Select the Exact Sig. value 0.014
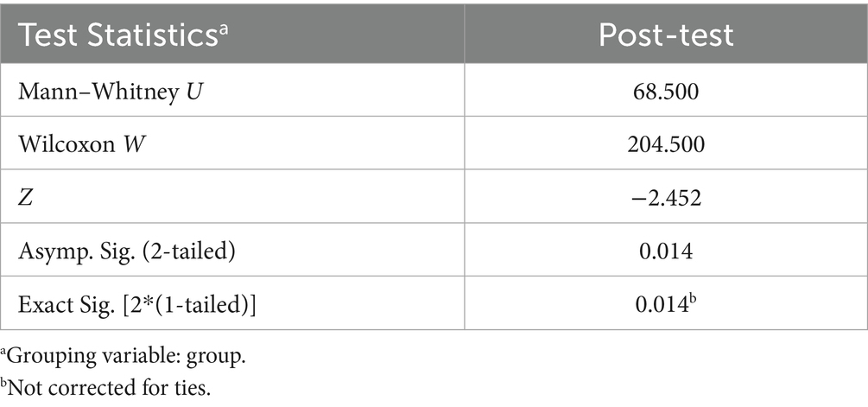The width and height of the screenshot is (868, 407). tap(661, 306)
